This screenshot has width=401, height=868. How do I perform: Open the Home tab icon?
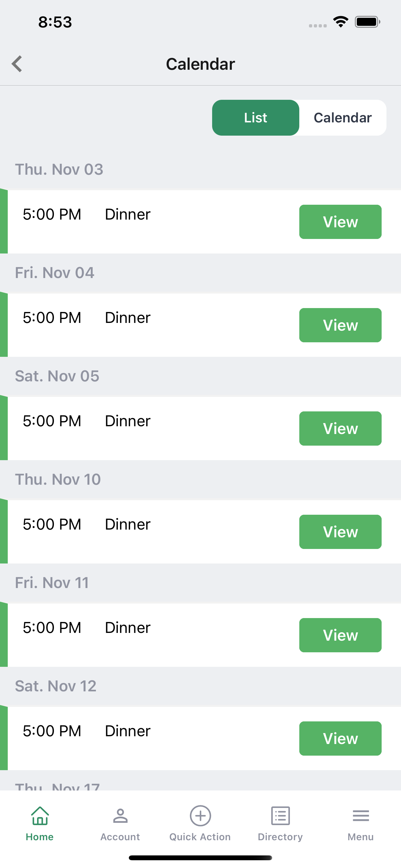pyautogui.click(x=40, y=816)
